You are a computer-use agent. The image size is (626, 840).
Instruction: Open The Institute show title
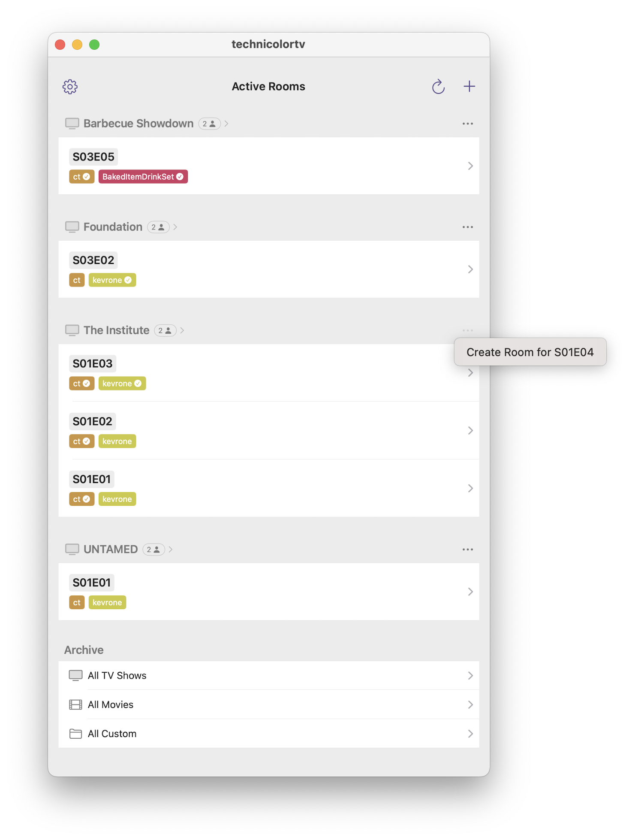point(117,330)
